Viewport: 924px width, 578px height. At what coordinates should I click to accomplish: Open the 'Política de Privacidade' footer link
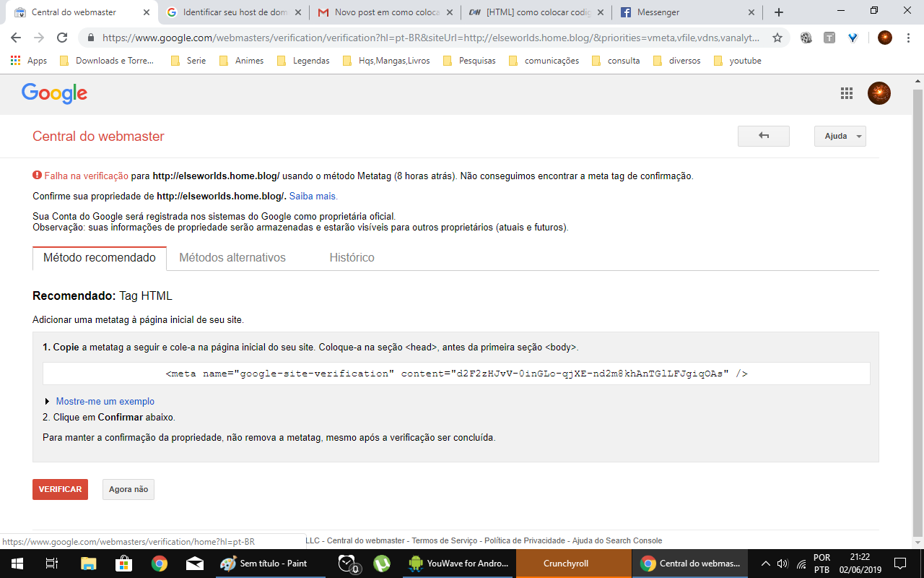point(525,540)
